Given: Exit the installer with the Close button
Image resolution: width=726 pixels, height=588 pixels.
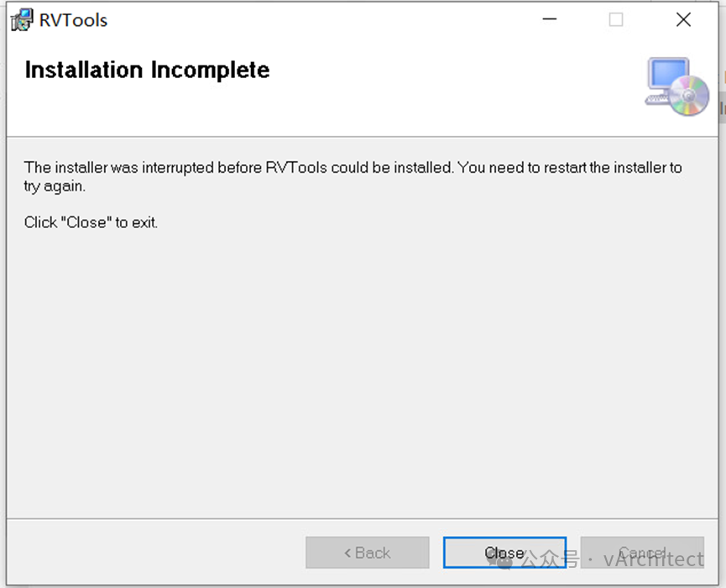Looking at the screenshot, I should [504, 553].
